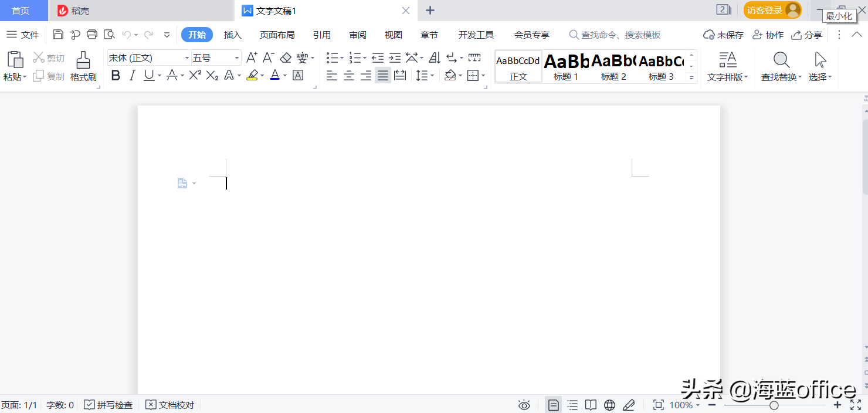Toggle Bold formatting

[116, 75]
